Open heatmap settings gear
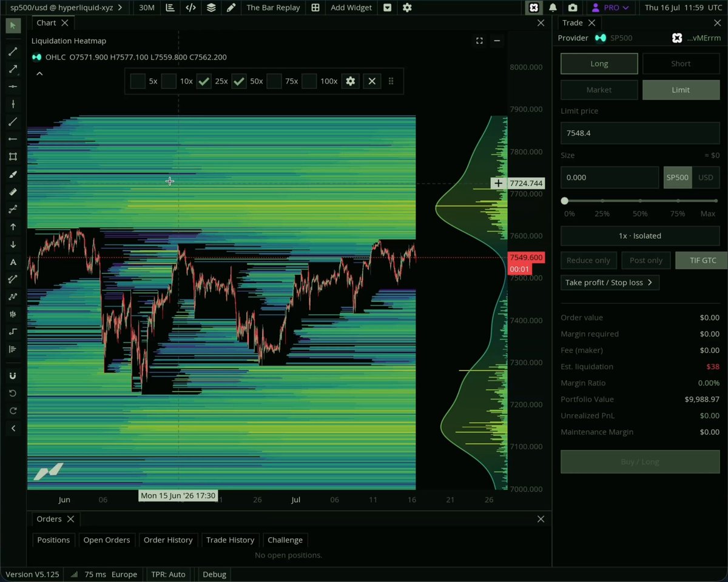 [350, 81]
